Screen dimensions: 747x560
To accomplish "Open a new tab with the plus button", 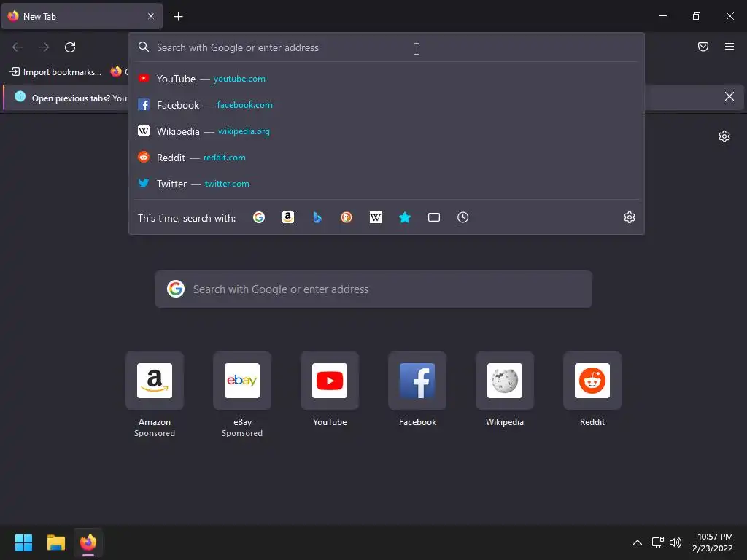I will click(x=178, y=17).
